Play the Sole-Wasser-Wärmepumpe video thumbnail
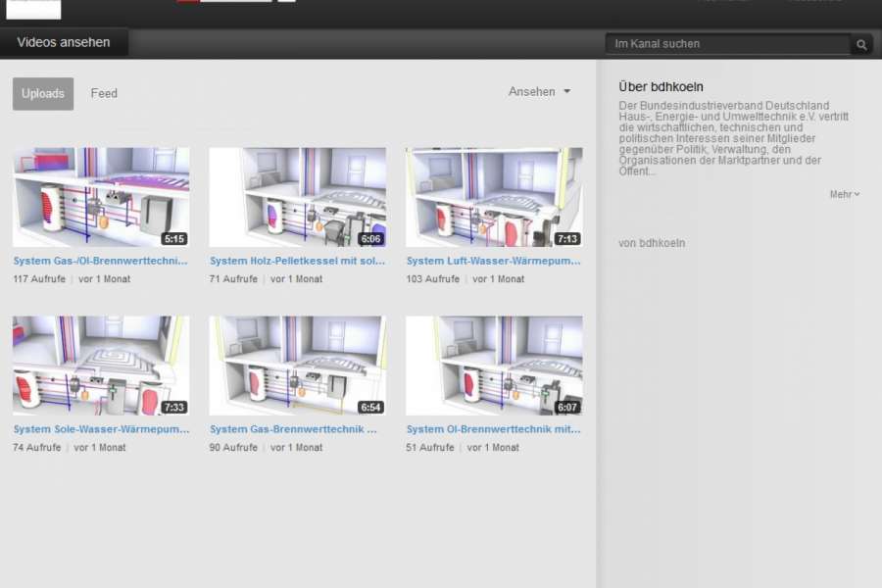Image resolution: width=882 pixels, height=588 pixels. point(101,366)
